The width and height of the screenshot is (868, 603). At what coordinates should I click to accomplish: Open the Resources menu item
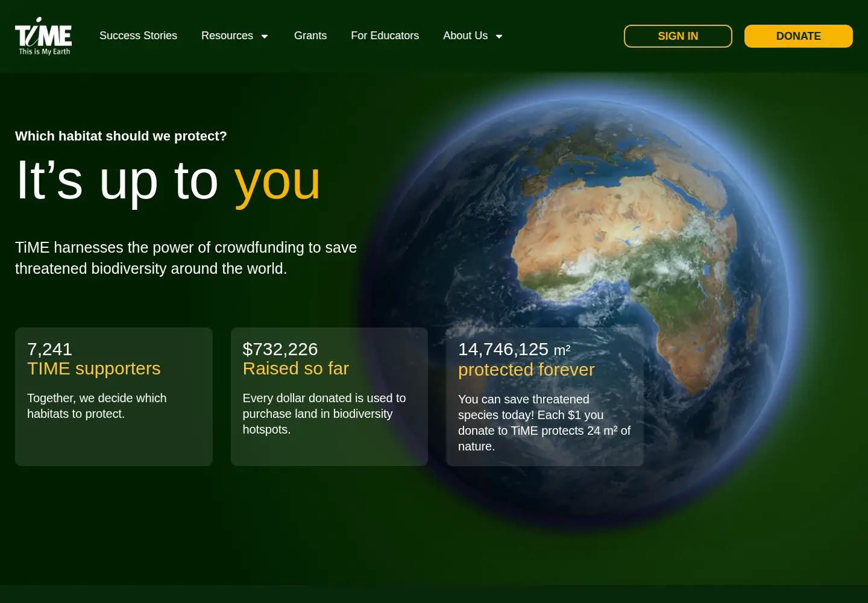[227, 36]
